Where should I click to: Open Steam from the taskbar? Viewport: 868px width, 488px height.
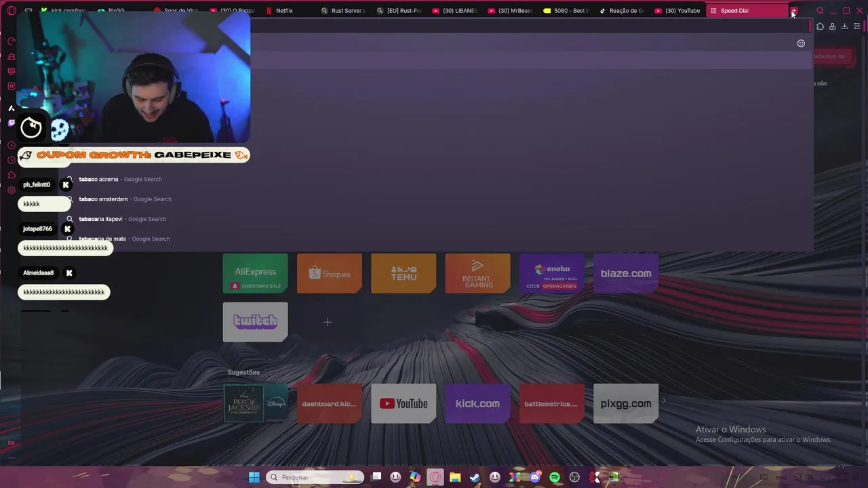pyautogui.click(x=475, y=477)
